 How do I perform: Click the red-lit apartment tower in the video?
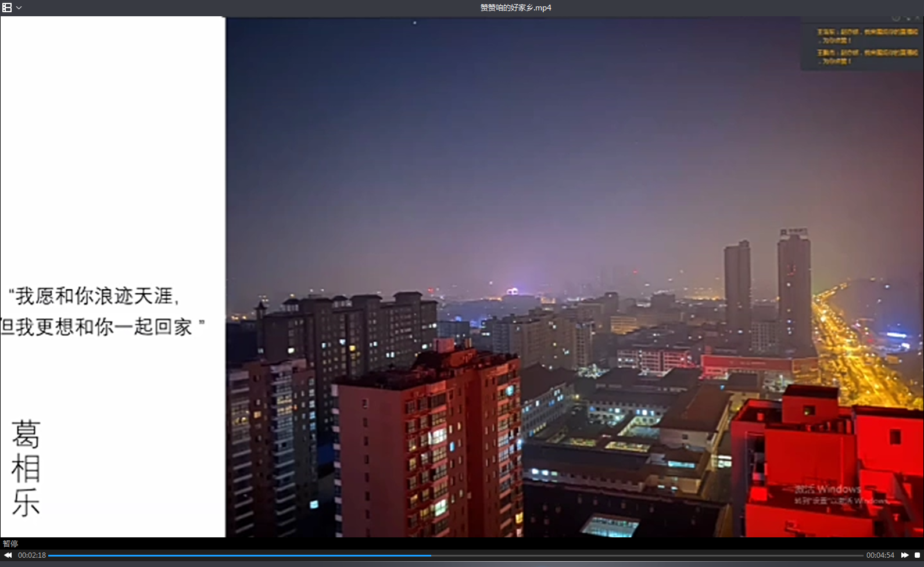(430, 442)
